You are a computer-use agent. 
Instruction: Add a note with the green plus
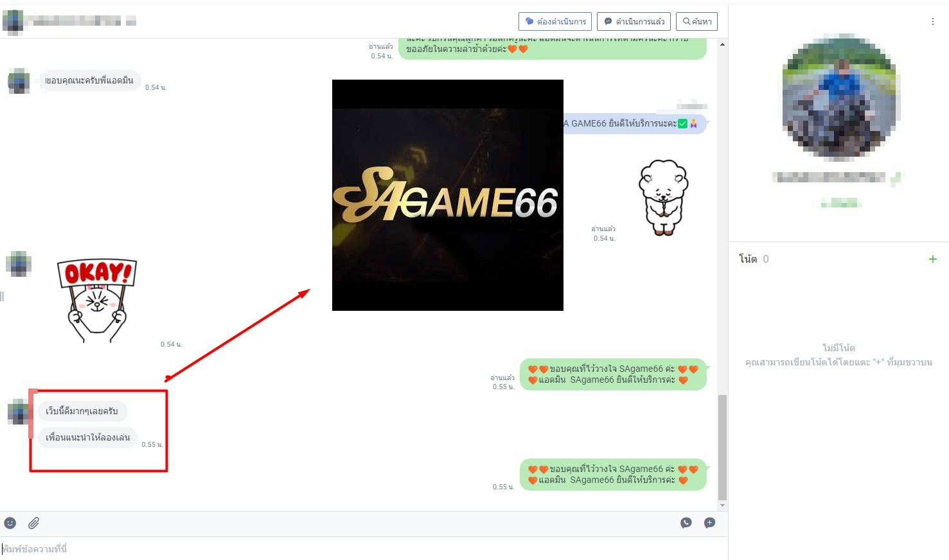click(932, 259)
